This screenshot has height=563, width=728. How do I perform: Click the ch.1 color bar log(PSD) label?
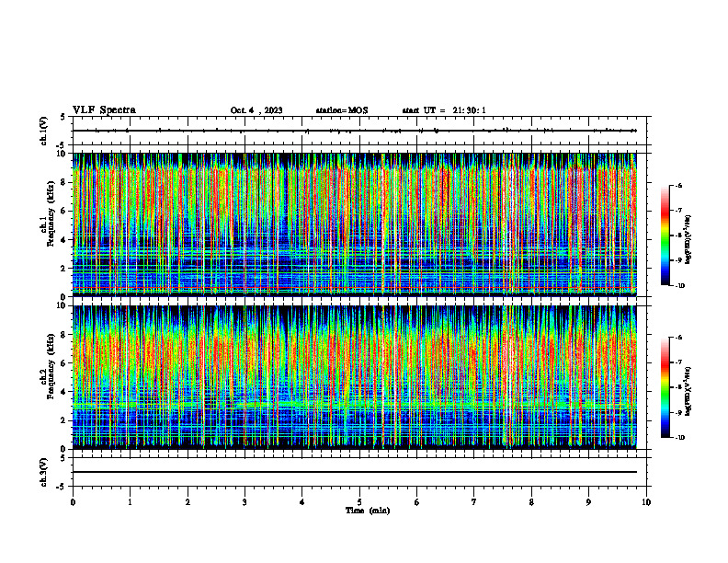(x=688, y=239)
